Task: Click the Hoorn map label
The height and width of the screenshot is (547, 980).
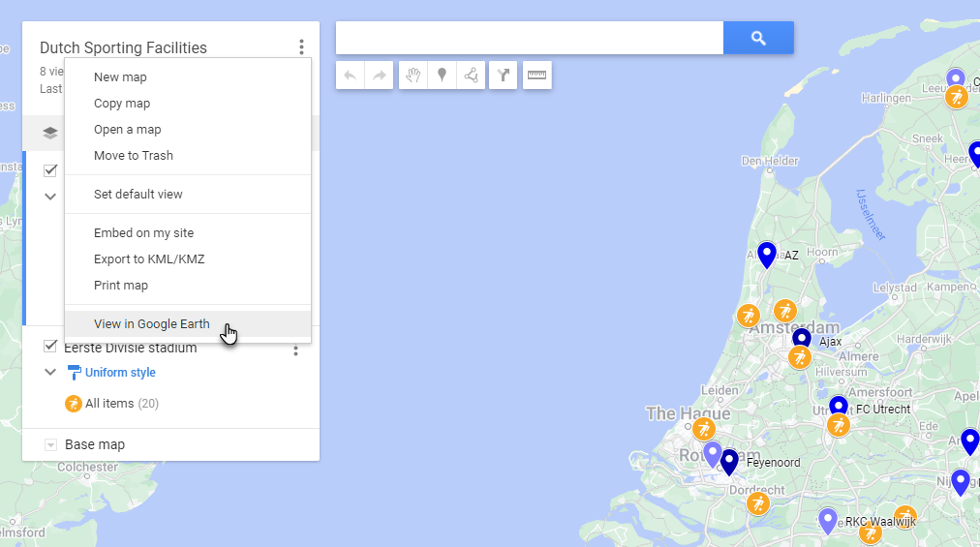Action: coord(822,252)
